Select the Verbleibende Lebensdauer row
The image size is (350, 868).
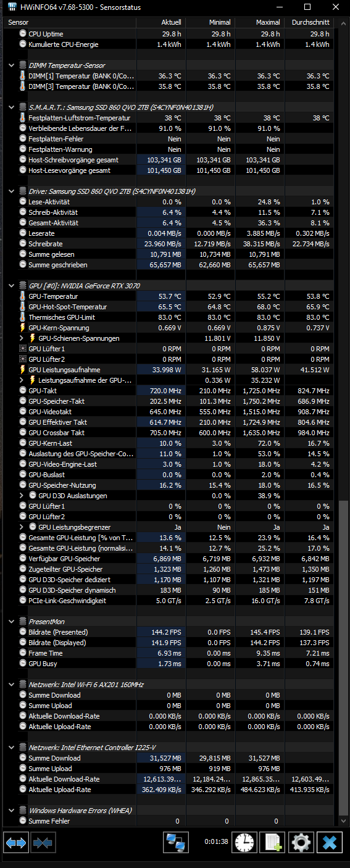(169, 128)
